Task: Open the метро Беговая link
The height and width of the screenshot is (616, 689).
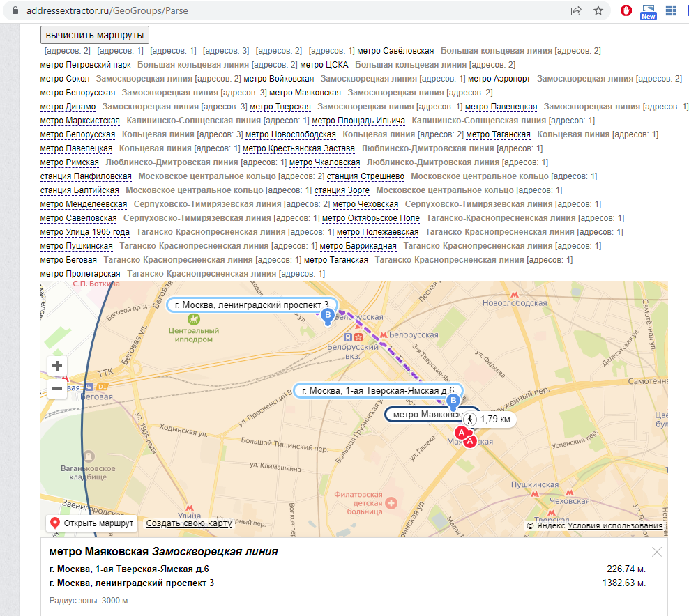Action: coord(68,261)
